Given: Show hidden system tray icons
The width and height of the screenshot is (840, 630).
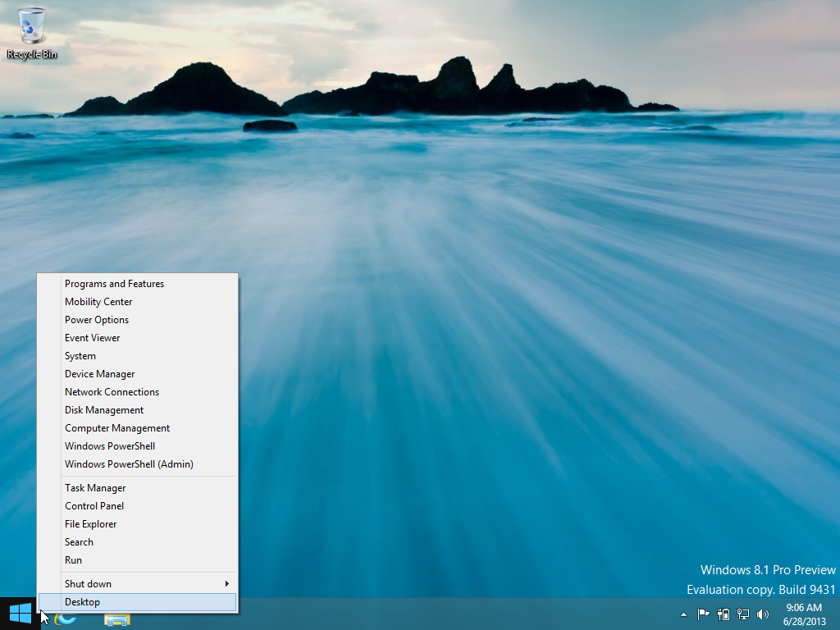Looking at the screenshot, I should point(683,614).
